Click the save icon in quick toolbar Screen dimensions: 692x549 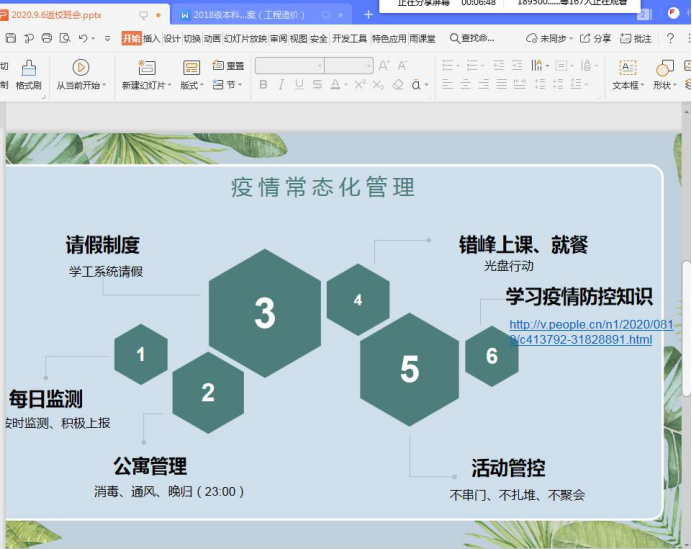click(x=10, y=38)
